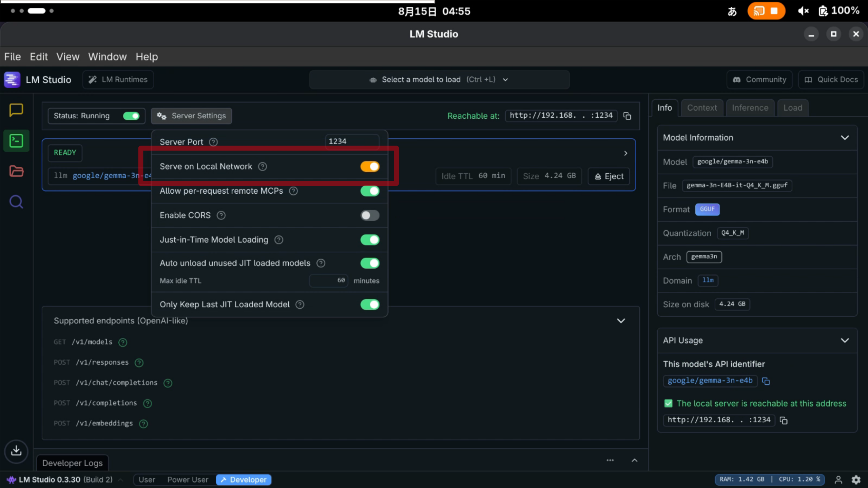Click the Developer Logs tab label

tap(72, 463)
